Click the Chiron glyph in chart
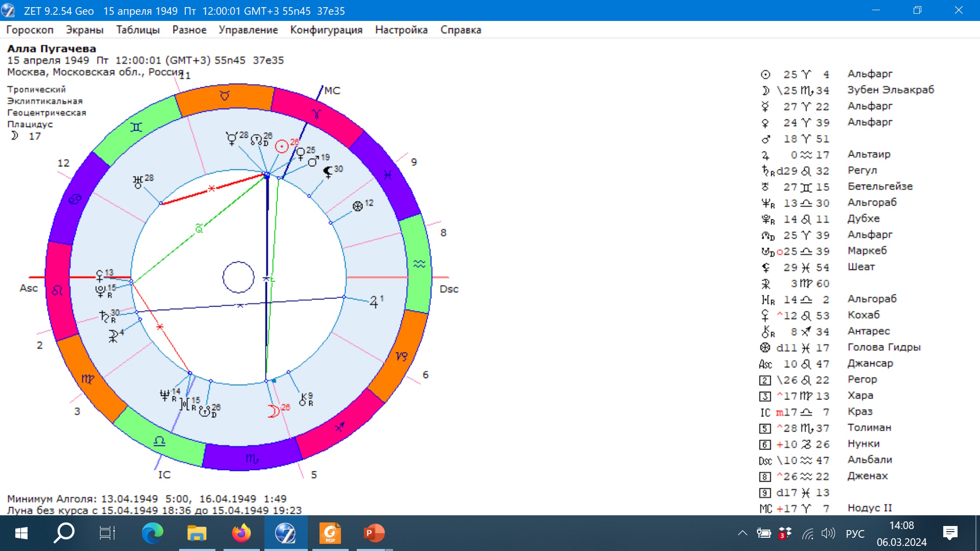This screenshot has width=980, height=551. pyautogui.click(x=303, y=400)
